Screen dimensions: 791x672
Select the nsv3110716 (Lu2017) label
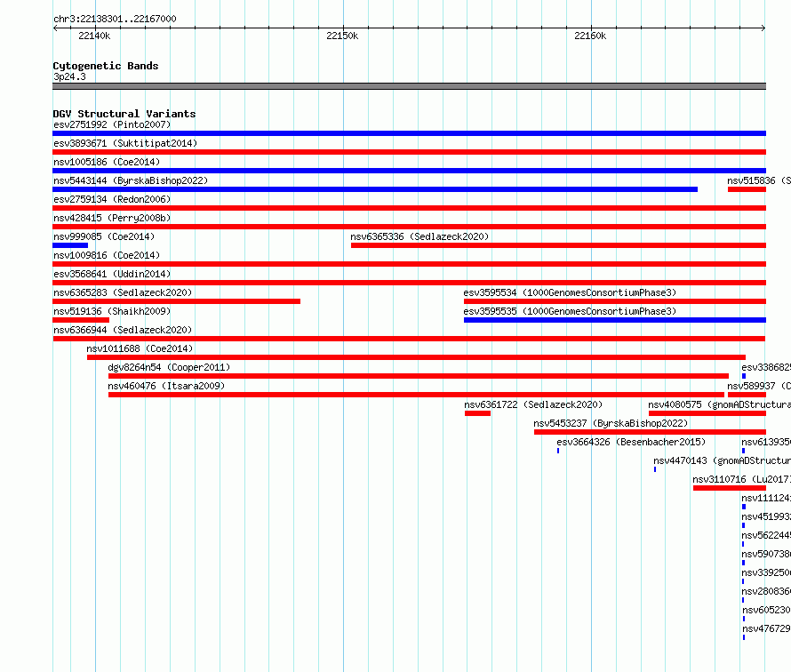741,479
